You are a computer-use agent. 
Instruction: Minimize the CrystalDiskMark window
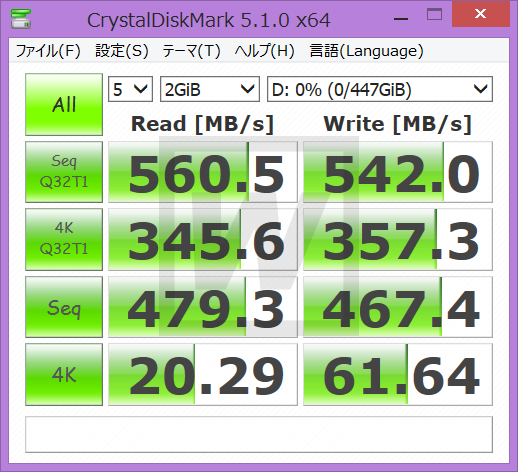click(401, 19)
